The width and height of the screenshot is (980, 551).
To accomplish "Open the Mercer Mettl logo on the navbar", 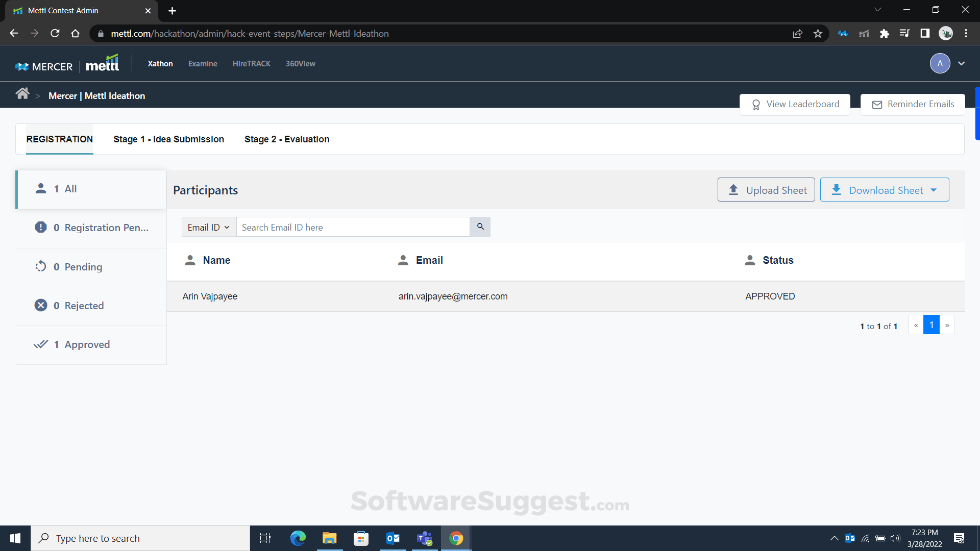I will click(66, 63).
